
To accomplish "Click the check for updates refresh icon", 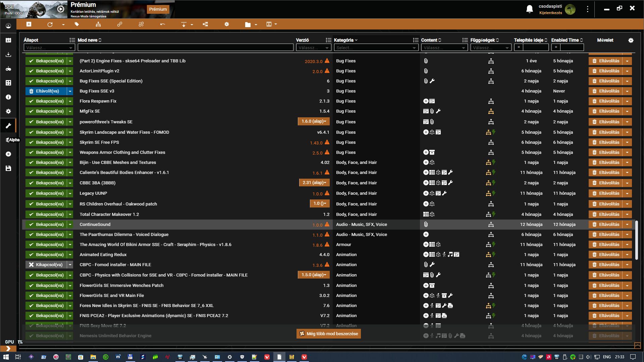I will click(x=50, y=24).
